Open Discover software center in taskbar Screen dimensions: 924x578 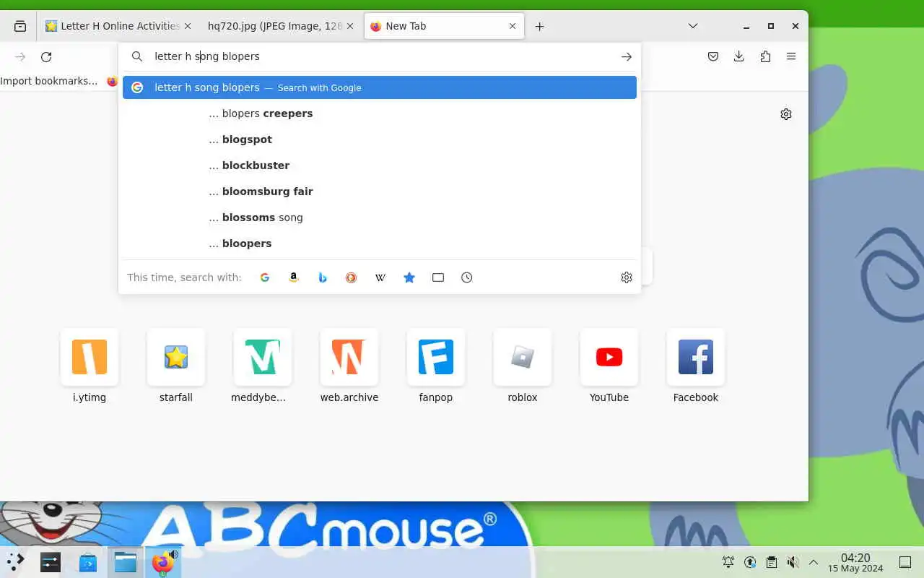tap(88, 562)
